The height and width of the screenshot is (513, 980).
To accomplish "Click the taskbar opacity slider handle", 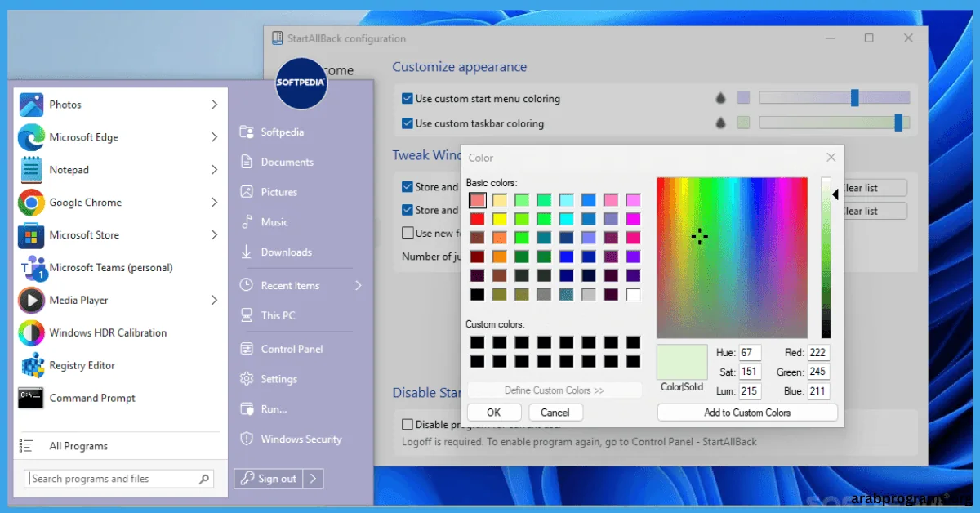I will click(x=898, y=123).
